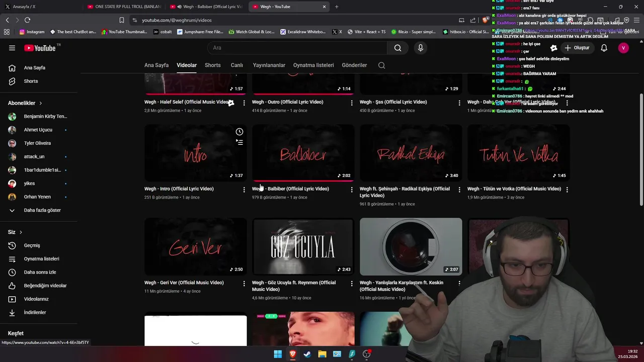This screenshot has height=362, width=644.
Task: Open the Windows Start menu
Action: click(278, 354)
